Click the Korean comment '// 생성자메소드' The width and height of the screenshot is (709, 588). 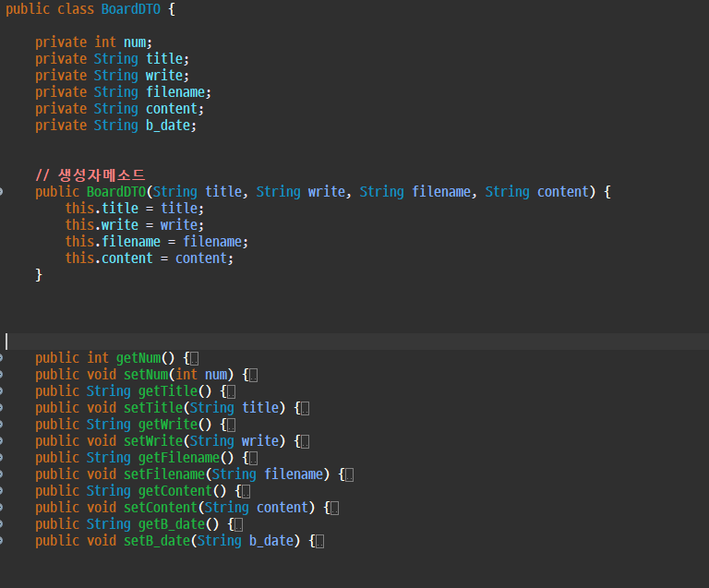click(x=90, y=175)
